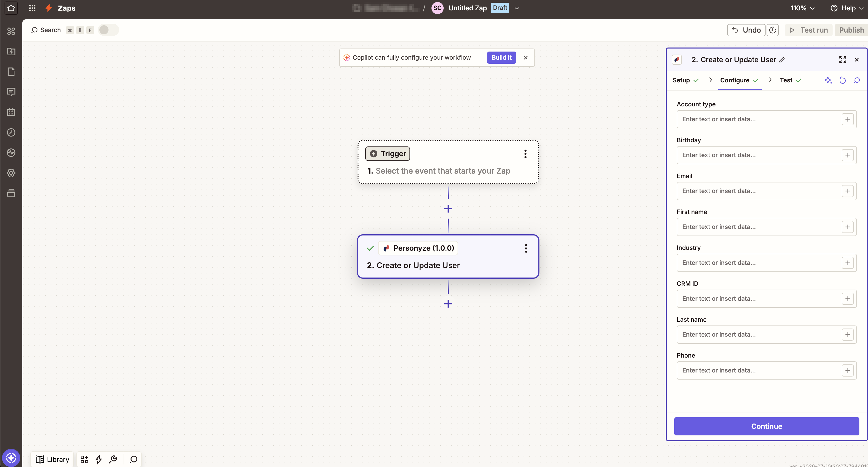Select the Personyze Create or Update User card
Image resolution: width=868 pixels, height=467 pixels.
[448, 256]
